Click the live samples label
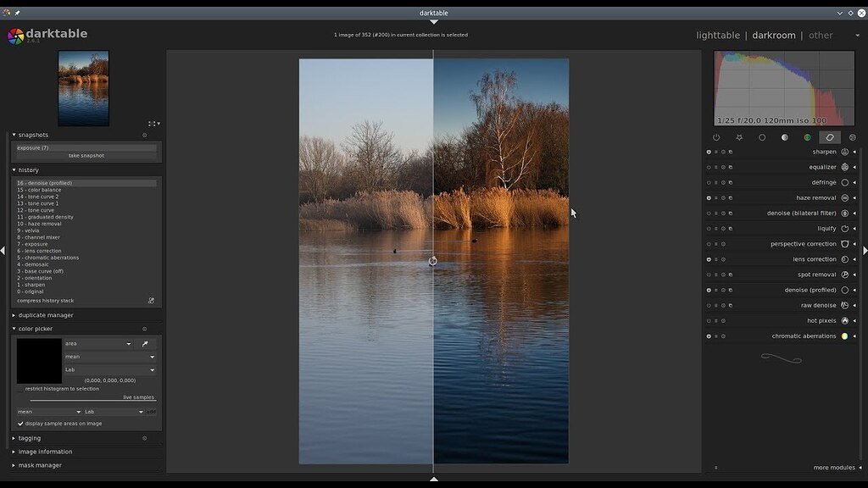Screen dimensions: 868x488 click(138, 396)
